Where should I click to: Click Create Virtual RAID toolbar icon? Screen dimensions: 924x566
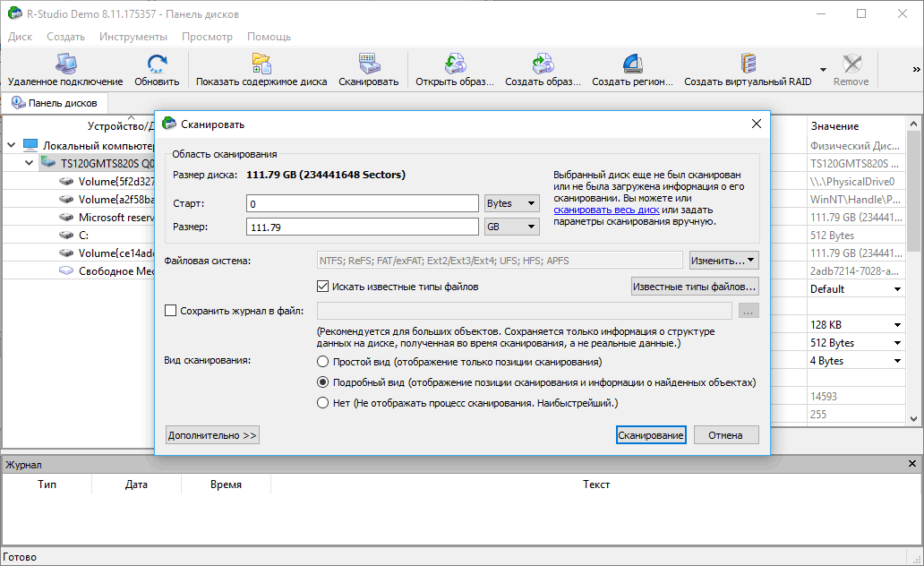coord(748,63)
